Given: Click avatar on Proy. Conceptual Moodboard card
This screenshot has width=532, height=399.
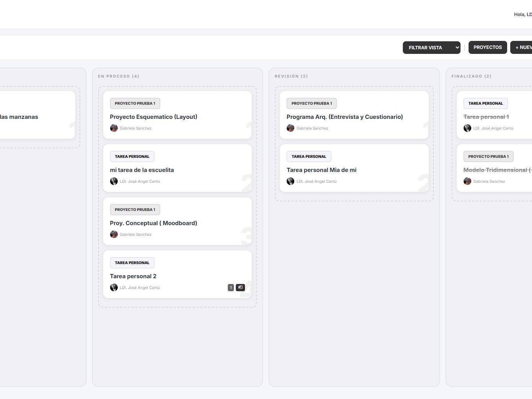Looking at the screenshot, I should point(114,234).
